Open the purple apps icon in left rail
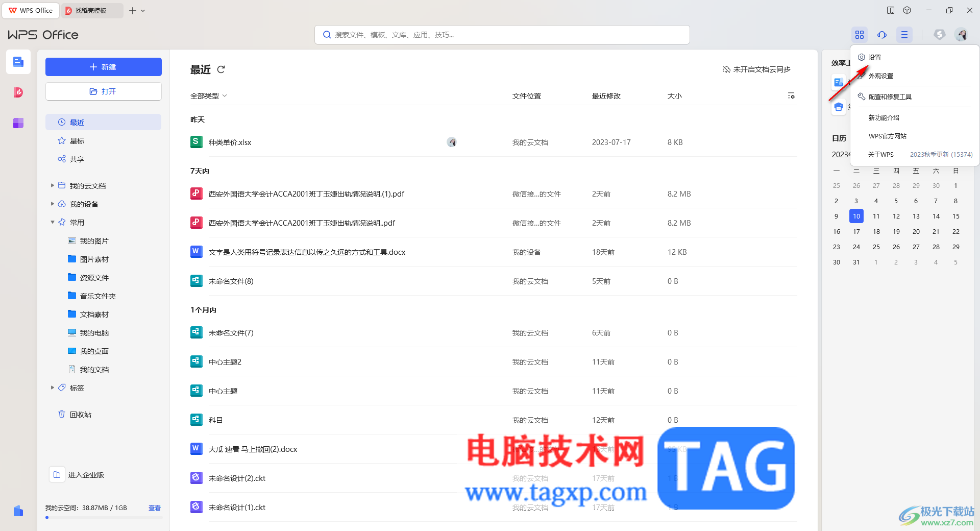 [x=18, y=123]
